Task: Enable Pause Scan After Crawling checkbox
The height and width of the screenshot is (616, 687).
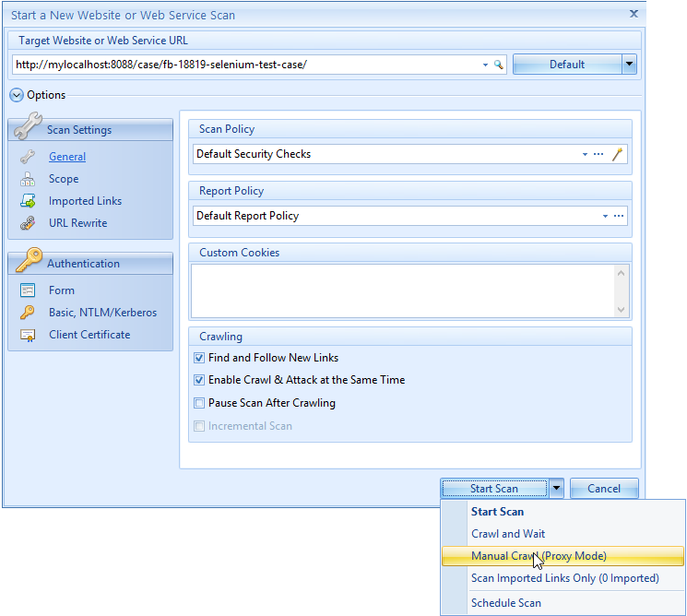Action: click(x=199, y=403)
